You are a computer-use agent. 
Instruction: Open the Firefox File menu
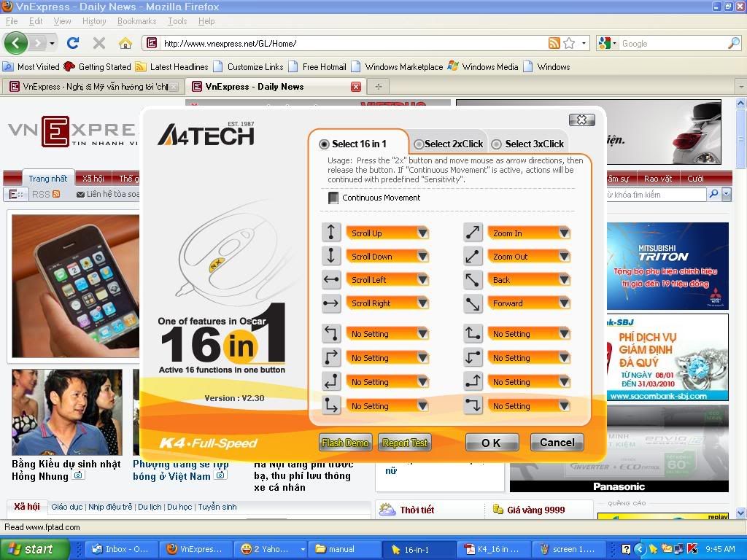(12, 21)
